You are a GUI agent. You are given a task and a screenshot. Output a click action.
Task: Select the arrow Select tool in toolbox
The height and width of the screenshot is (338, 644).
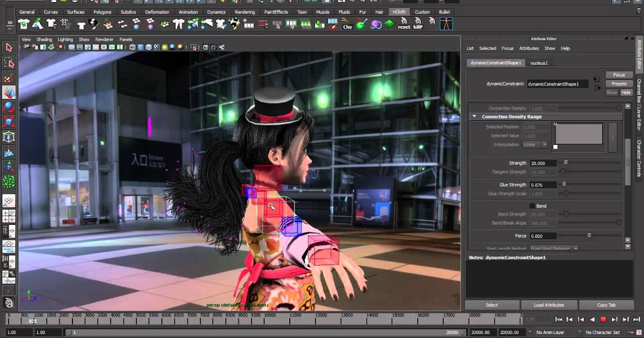[x=9, y=48]
